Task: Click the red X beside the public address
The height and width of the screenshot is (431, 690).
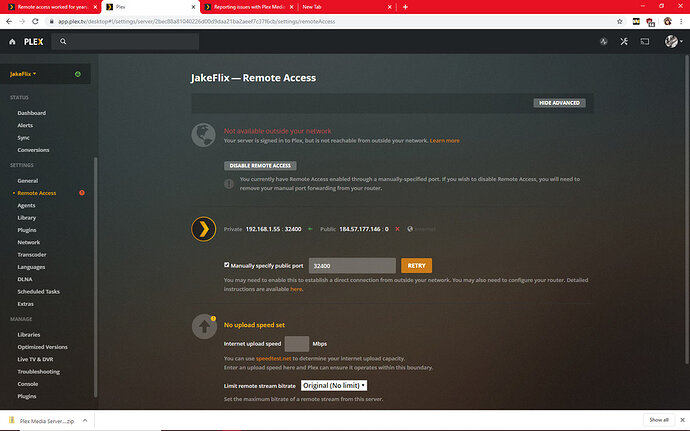Action: (397, 229)
